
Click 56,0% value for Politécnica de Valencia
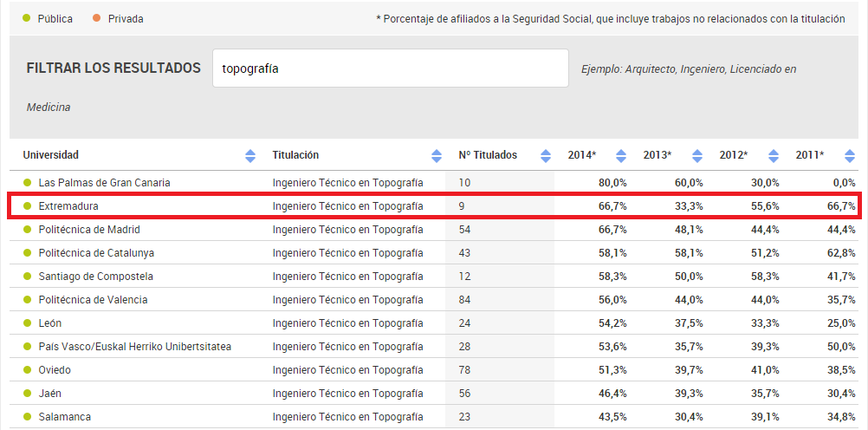coord(612,299)
